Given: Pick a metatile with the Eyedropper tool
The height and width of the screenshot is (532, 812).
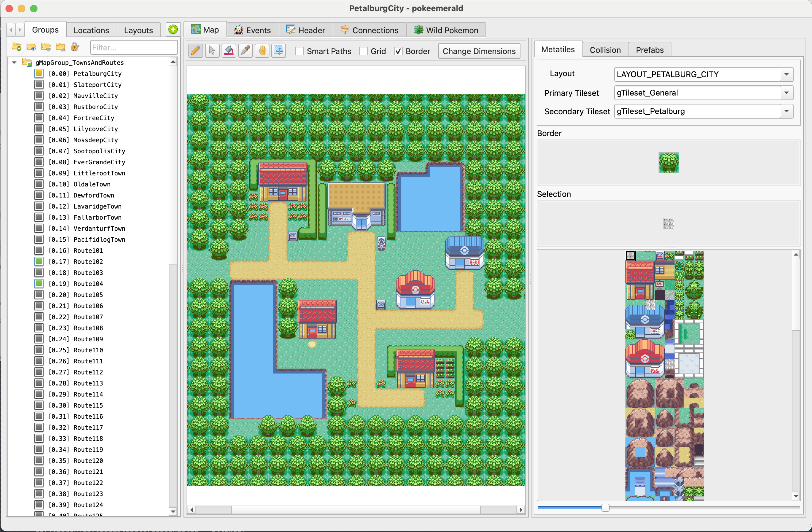Looking at the screenshot, I should [x=245, y=51].
